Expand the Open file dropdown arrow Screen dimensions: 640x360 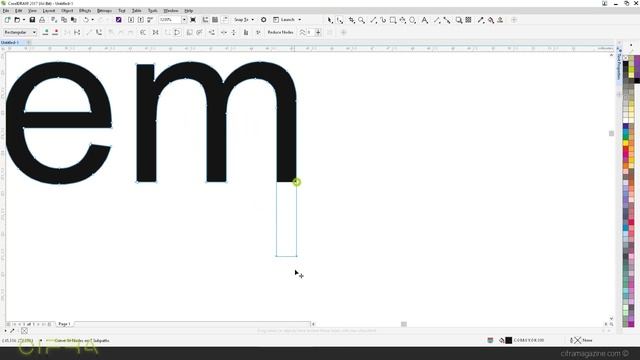click(24, 20)
